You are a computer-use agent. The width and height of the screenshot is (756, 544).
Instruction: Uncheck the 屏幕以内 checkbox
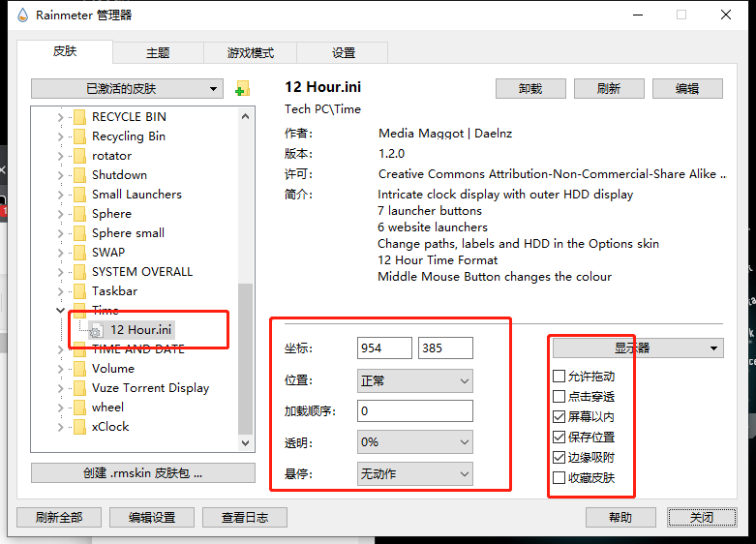pos(559,416)
